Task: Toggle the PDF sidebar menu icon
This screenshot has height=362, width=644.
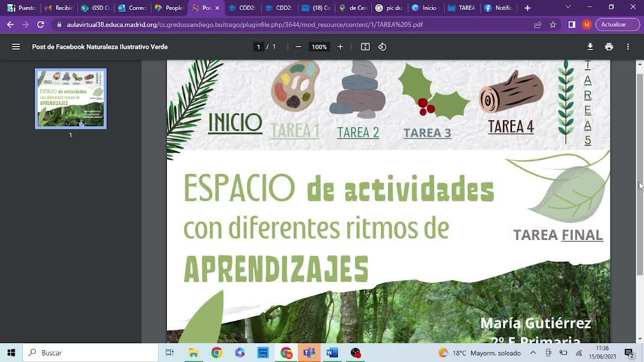Action: pos(16,47)
